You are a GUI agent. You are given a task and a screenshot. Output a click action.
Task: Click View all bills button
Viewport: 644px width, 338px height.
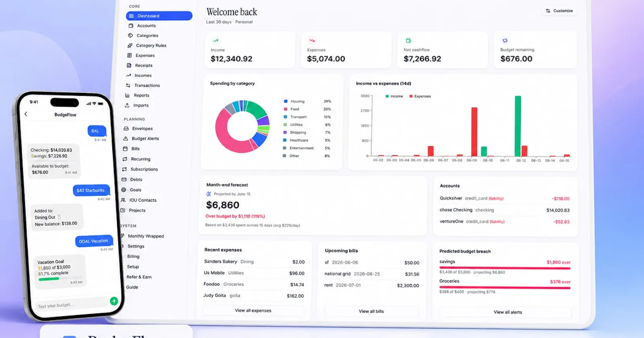pyautogui.click(x=372, y=311)
